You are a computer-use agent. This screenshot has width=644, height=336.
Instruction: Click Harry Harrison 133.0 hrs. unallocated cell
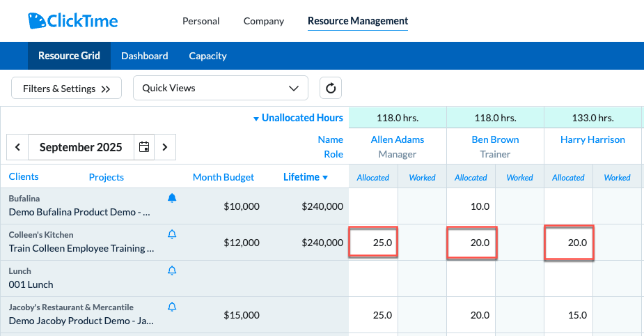pos(592,118)
